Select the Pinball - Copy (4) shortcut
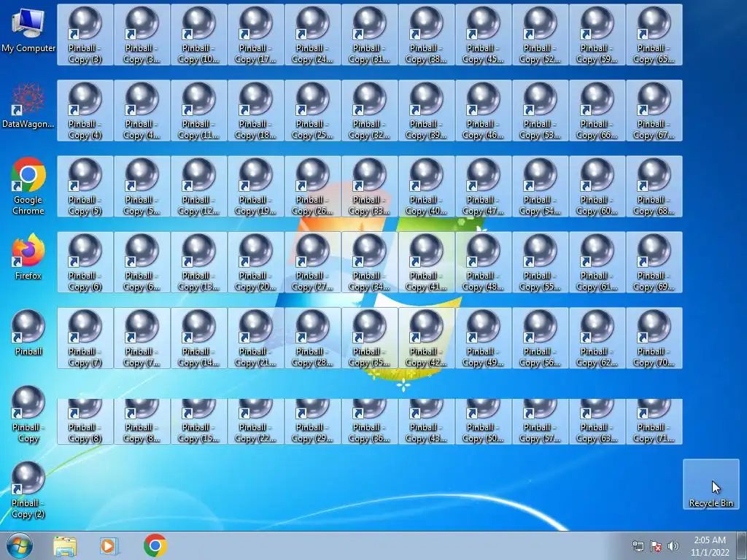747x560 pixels. point(85,111)
